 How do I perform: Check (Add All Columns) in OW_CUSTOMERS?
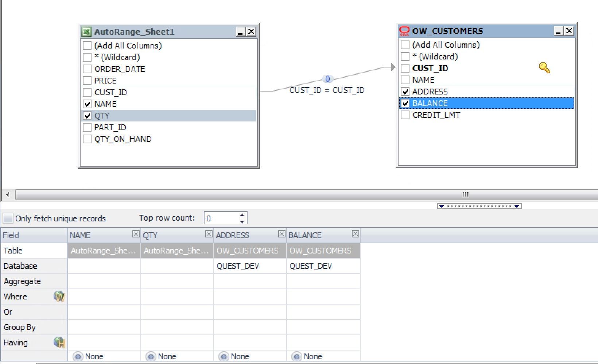click(x=405, y=45)
